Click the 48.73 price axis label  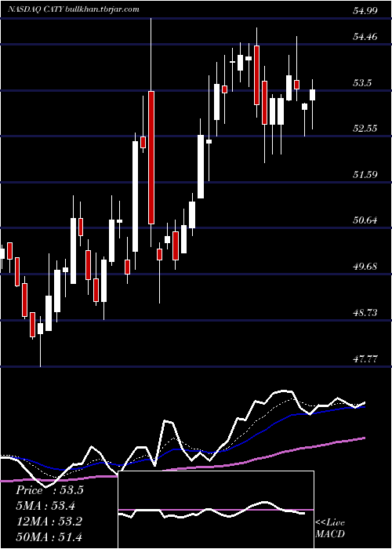(365, 312)
